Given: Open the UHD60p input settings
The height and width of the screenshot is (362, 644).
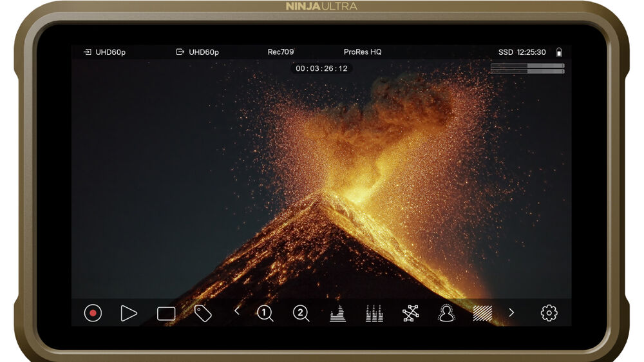Looking at the screenshot, I should tap(105, 52).
